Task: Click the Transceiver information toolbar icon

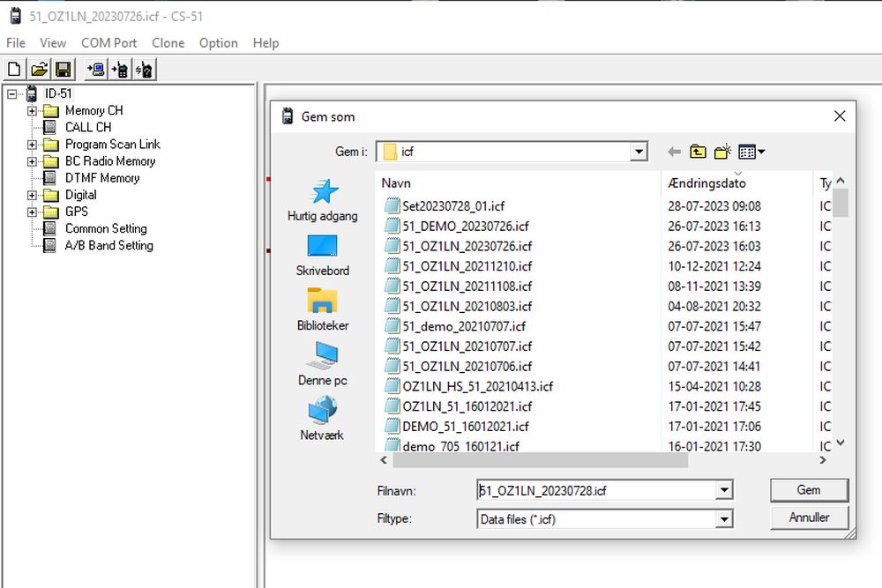Action: (145, 70)
